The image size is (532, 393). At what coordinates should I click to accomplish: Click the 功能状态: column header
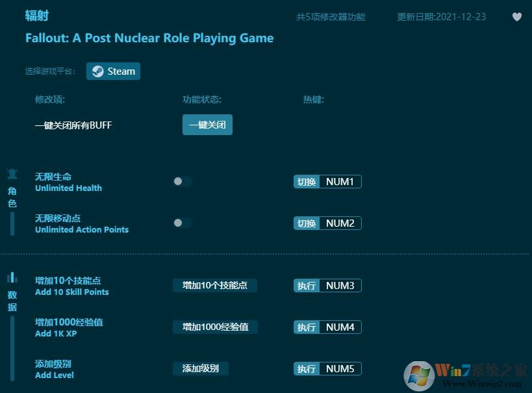pos(202,99)
